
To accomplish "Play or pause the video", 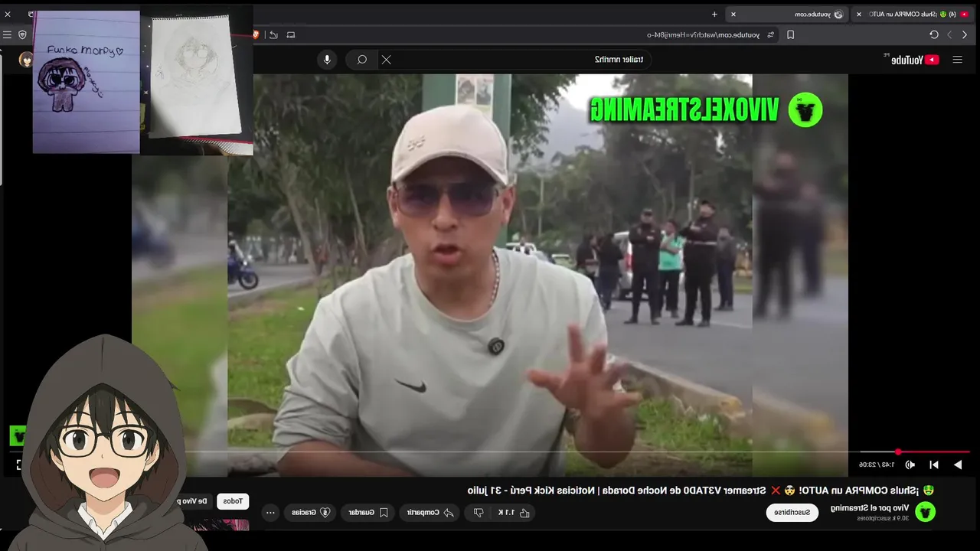I will 957,465.
